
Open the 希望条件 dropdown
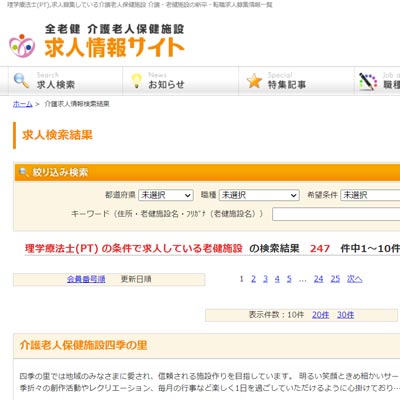(370, 195)
